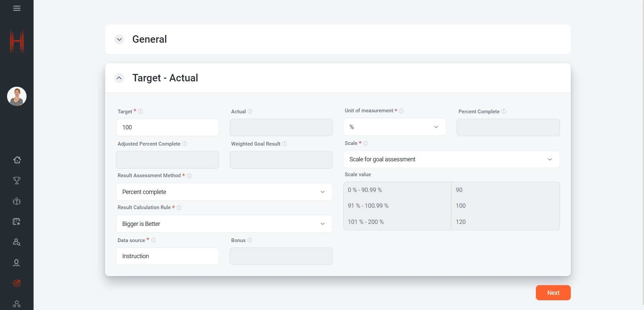
Task: Click the Data source Instruction field
Action: point(167,256)
